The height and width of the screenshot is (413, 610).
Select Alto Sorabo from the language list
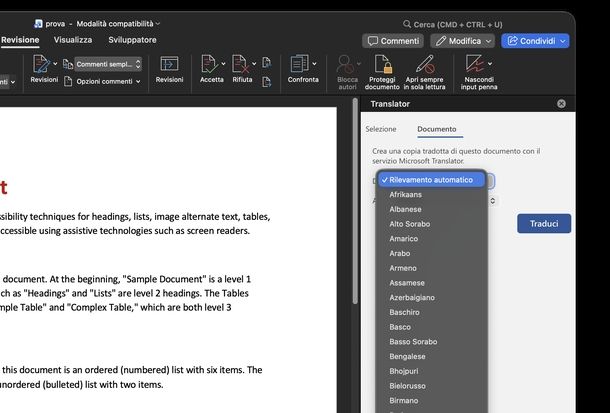[x=431, y=224]
